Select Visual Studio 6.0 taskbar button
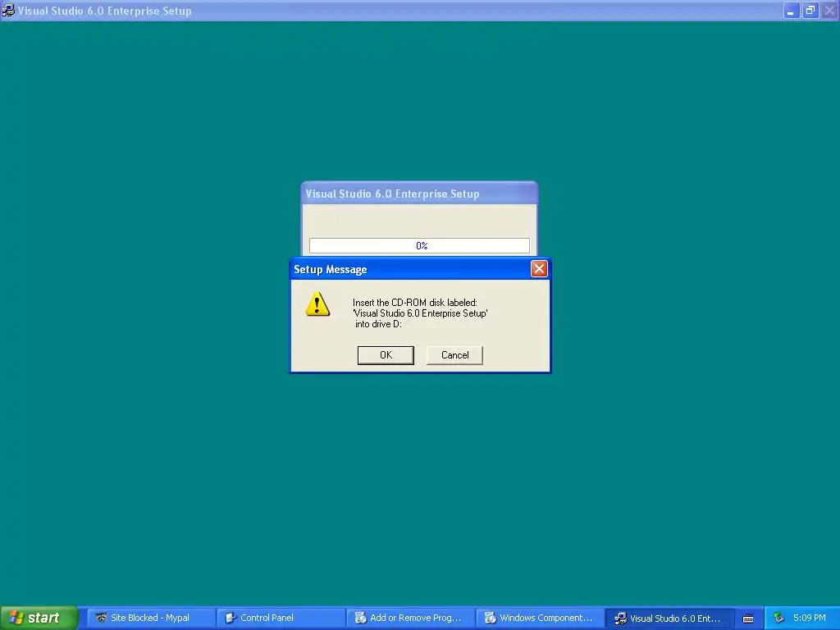The height and width of the screenshot is (630, 840). tap(669, 618)
